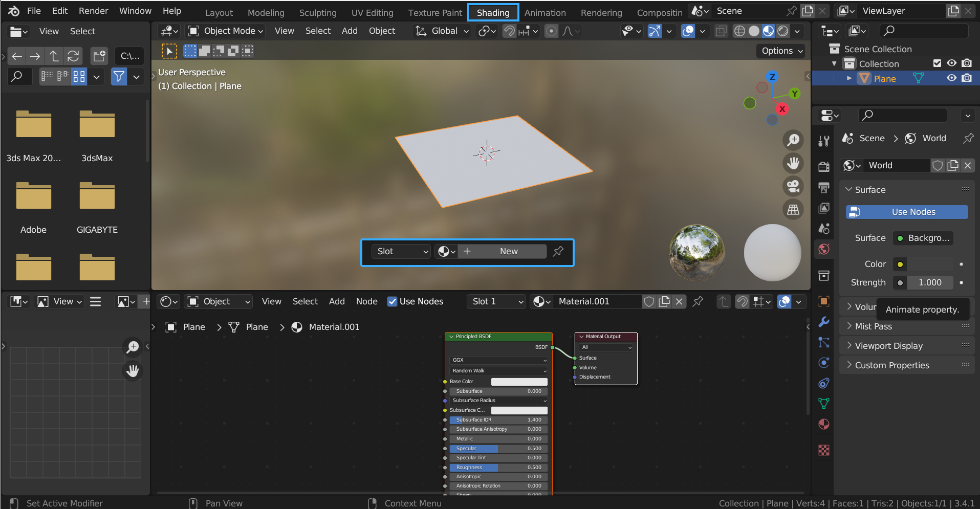Switch to Animation workspace tab

(x=545, y=13)
